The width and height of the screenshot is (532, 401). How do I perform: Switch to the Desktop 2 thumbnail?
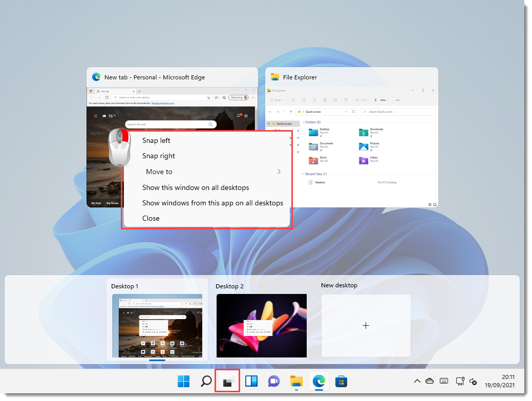click(261, 325)
